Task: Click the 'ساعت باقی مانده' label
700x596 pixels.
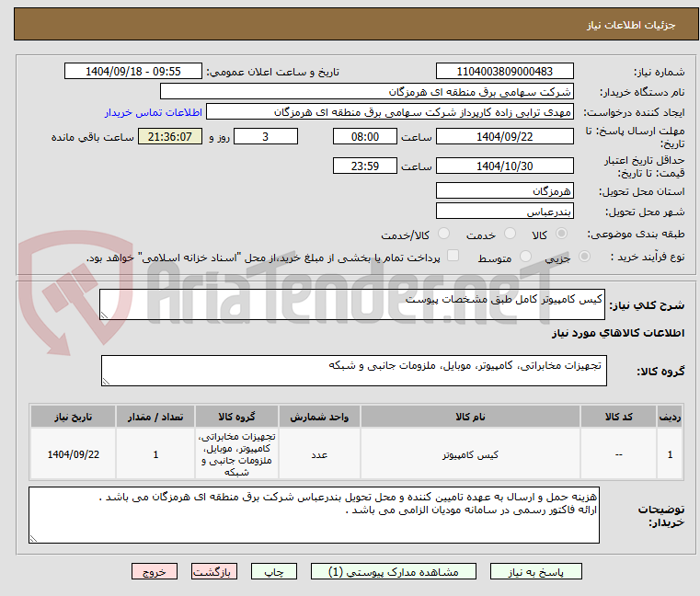Action: [92, 137]
